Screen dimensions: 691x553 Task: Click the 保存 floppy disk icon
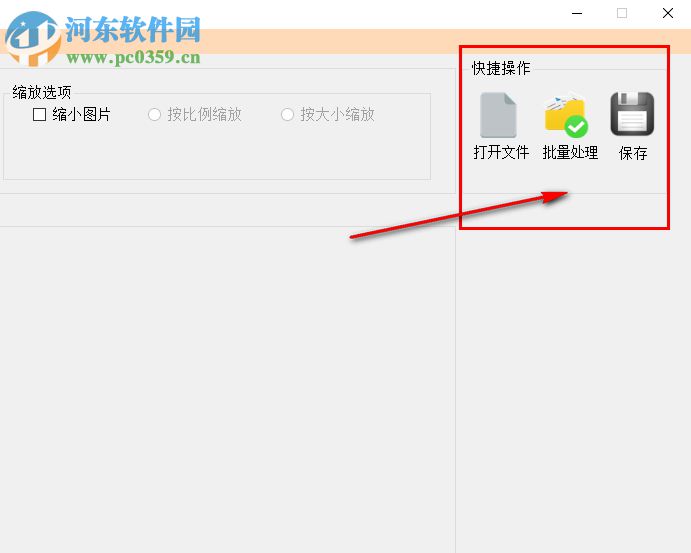coord(632,114)
